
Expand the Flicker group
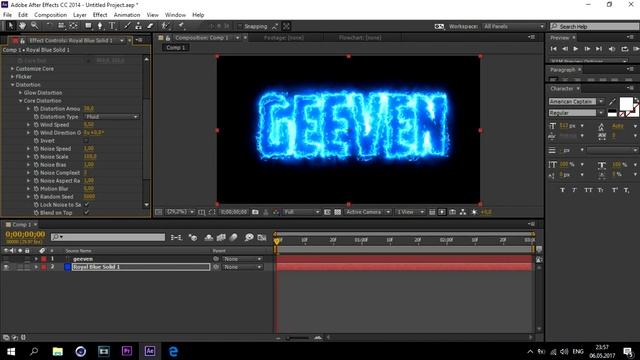coord(12,76)
